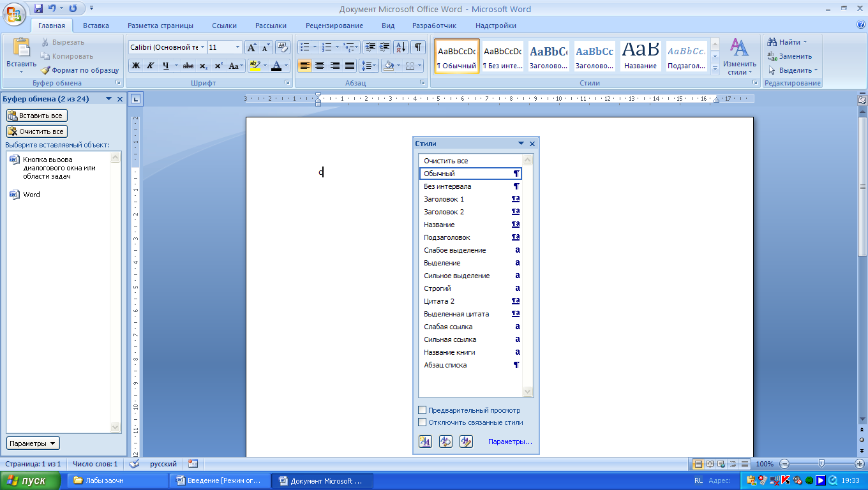Select Format Painter (Формат по образцу)
868x490 pixels.
[x=79, y=70]
